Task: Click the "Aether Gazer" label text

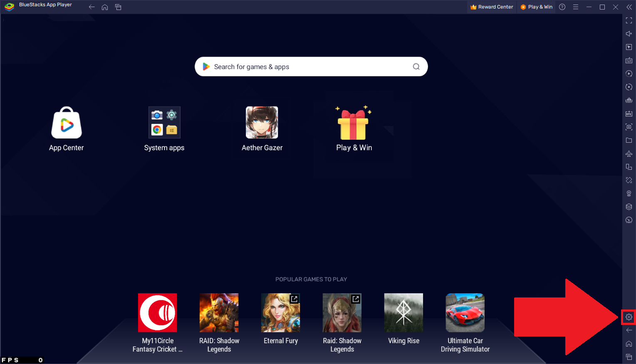Action: tap(262, 148)
